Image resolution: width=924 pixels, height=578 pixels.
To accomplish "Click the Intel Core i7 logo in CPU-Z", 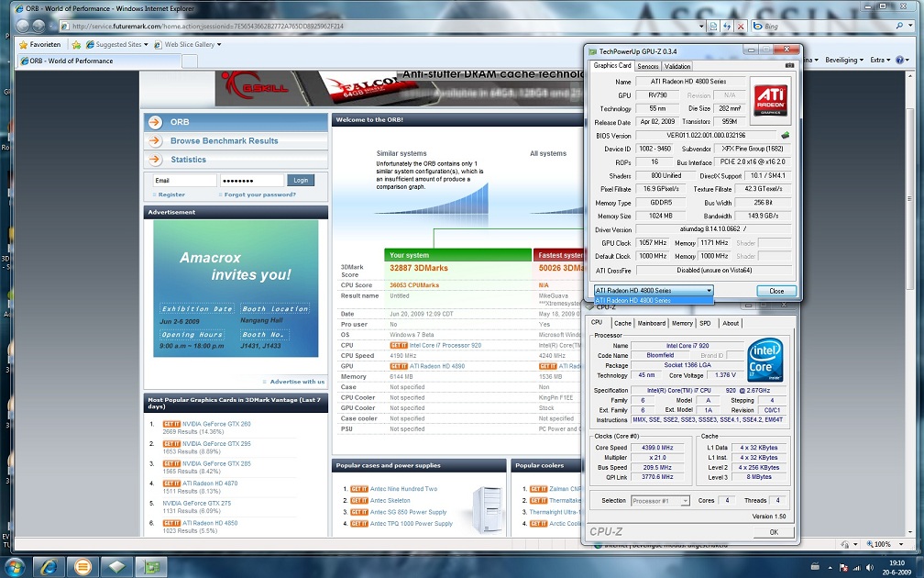I will pyautogui.click(x=764, y=360).
